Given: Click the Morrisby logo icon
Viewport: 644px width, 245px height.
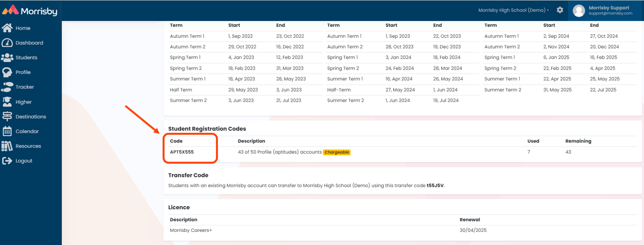Looking at the screenshot, I should pos(11,10).
